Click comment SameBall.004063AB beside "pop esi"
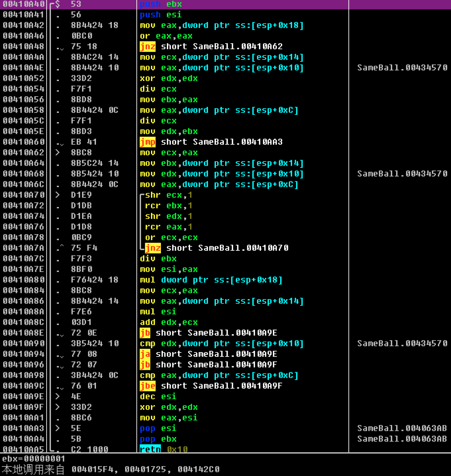Viewport: 451px width, 476px height. [x=402, y=428]
